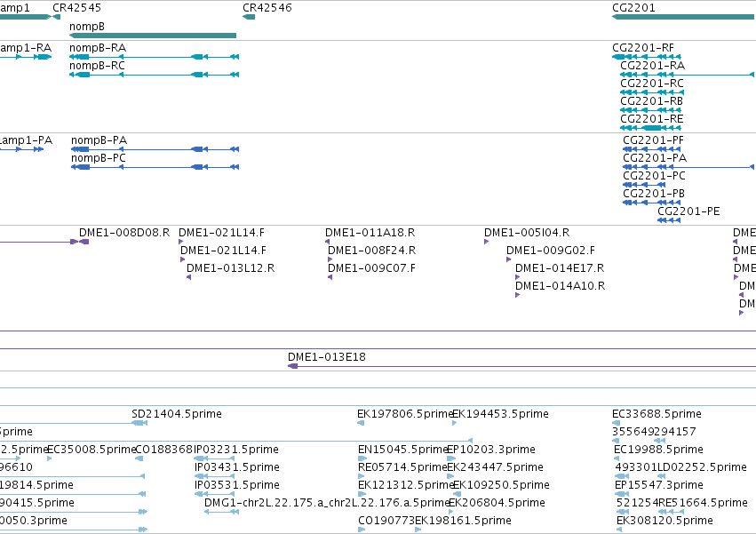
Task: Select the CR42546 gene label
Action: [x=267, y=8]
